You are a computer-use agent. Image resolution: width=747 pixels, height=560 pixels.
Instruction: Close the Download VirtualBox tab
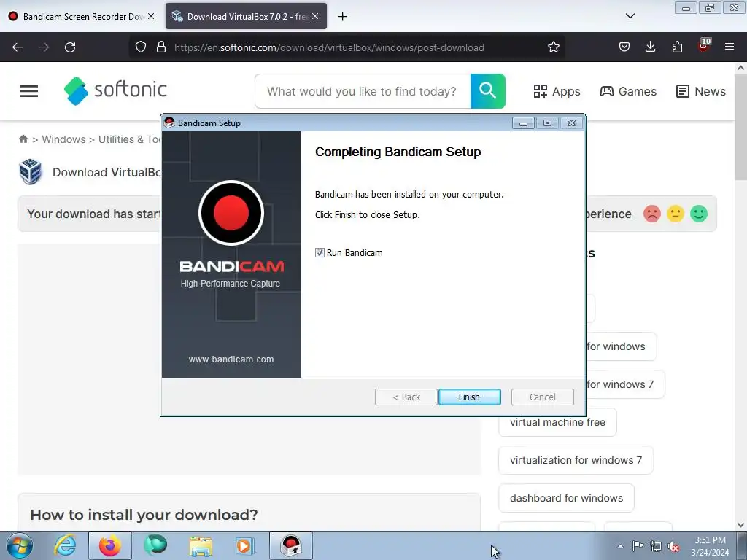pos(315,16)
